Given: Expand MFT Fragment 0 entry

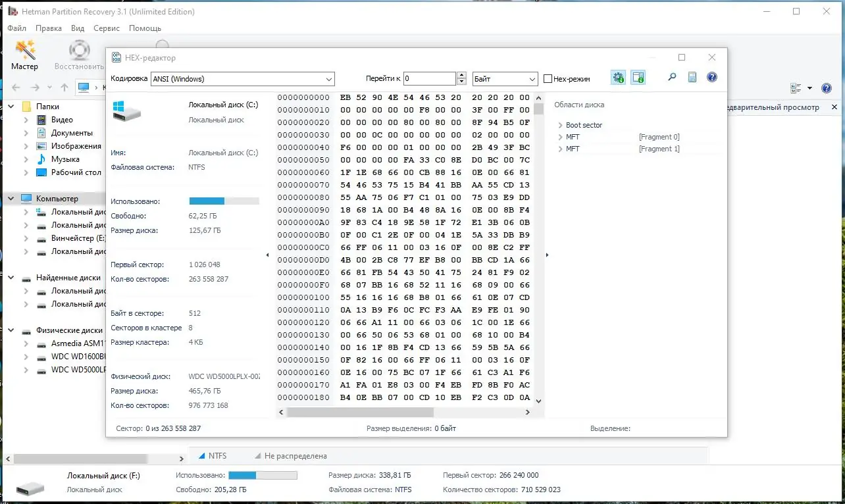Looking at the screenshot, I should point(560,137).
